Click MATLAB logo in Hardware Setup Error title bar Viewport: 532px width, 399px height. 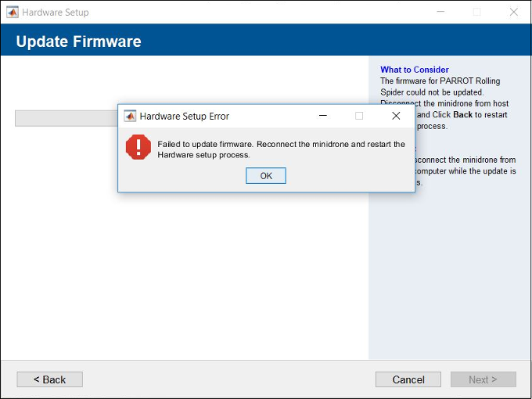click(130, 116)
